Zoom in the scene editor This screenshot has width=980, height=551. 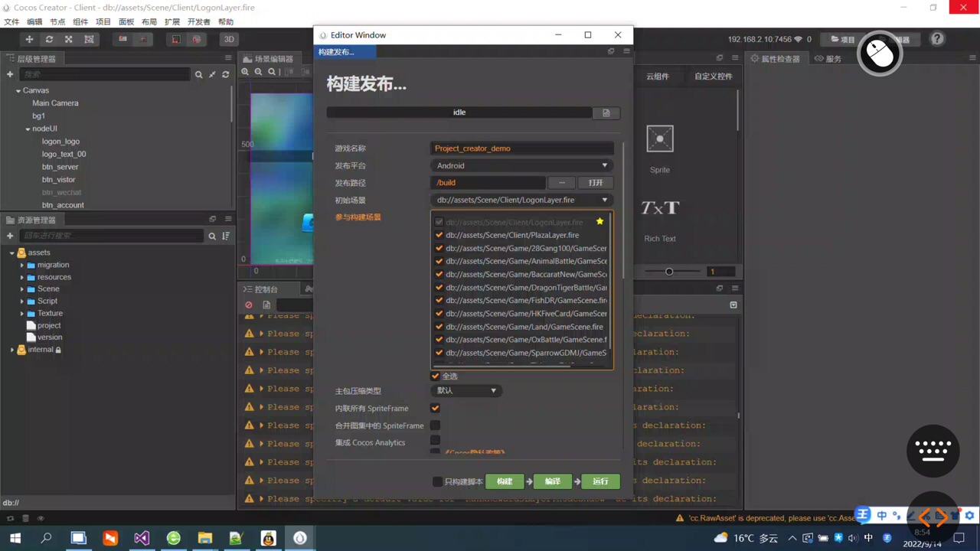246,72
